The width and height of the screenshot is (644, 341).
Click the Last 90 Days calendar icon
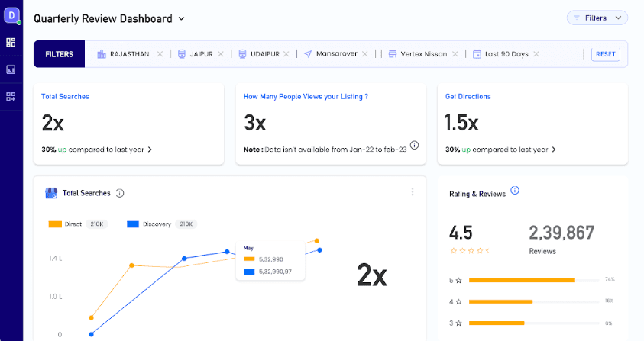[477, 54]
